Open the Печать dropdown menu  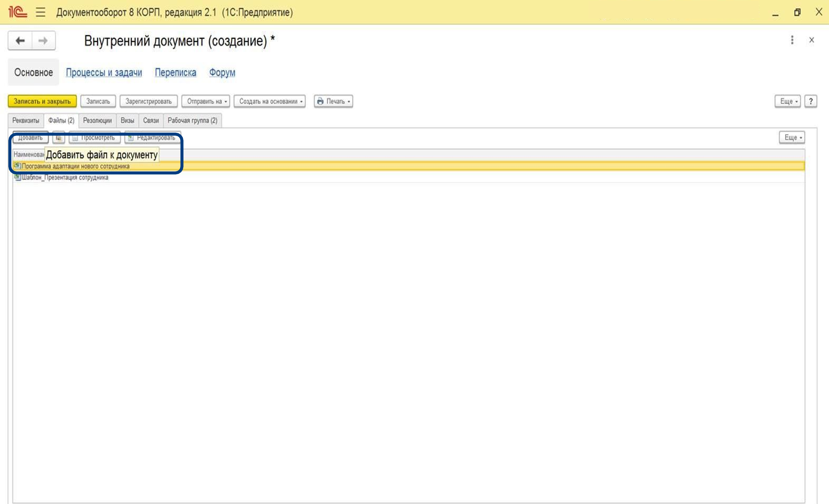(334, 101)
